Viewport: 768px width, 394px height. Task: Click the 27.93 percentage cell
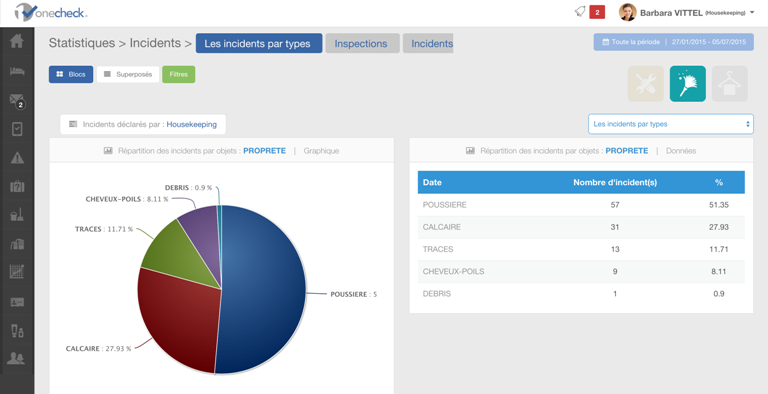tap(719, 227)
